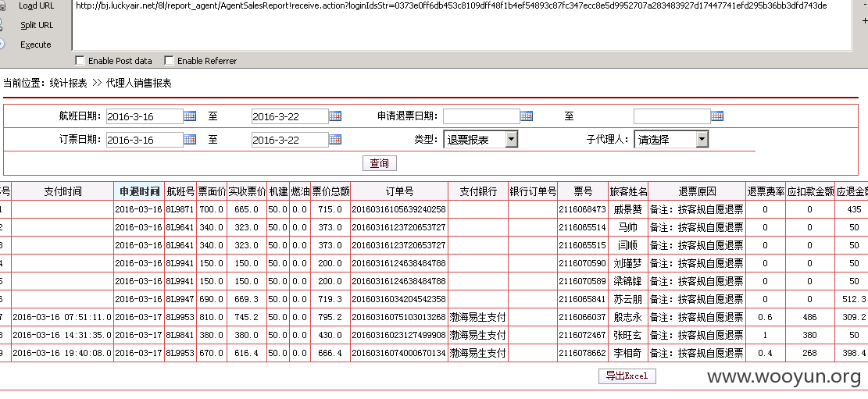Viewport: 868px width, 399px height.
Task: Click passenger name 闫顺
Action: pos(627,245)
